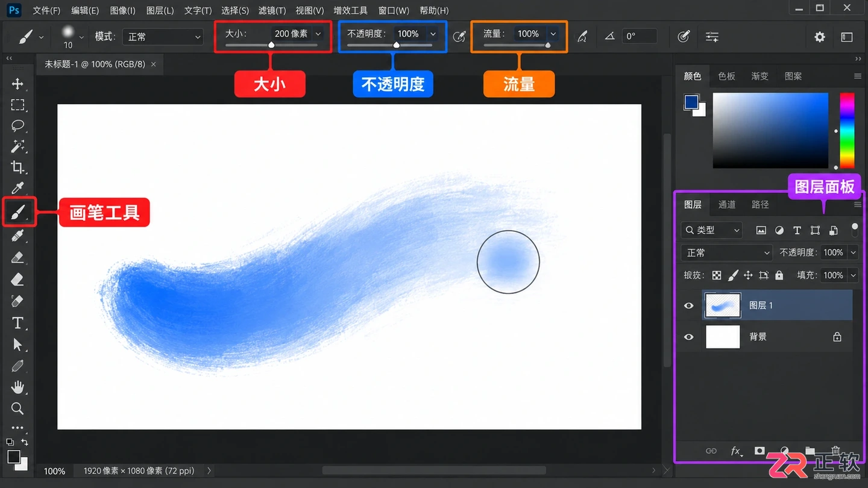The height and width of the screenshot is (488, 868).
Task: Open the gear settings icon in options bar
Action: pyautogui.click(x=820, y=37)
